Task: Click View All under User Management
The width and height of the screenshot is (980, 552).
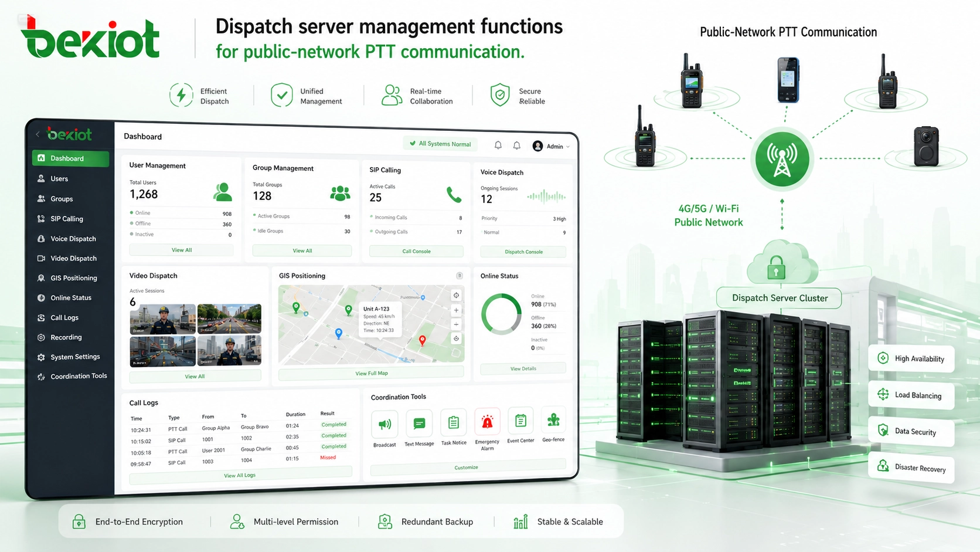Action: pyautogui.click(x=182, y=250)
